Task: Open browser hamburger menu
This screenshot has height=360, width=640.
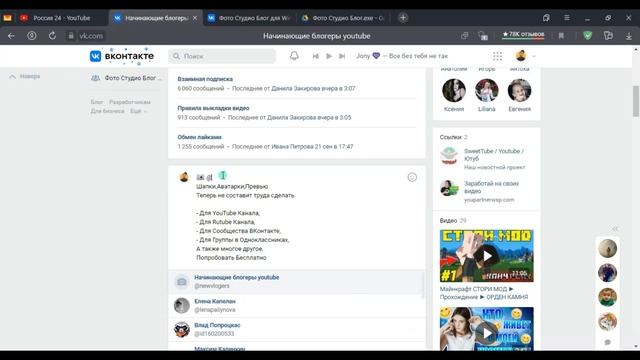Action: [x=567, y=18]
